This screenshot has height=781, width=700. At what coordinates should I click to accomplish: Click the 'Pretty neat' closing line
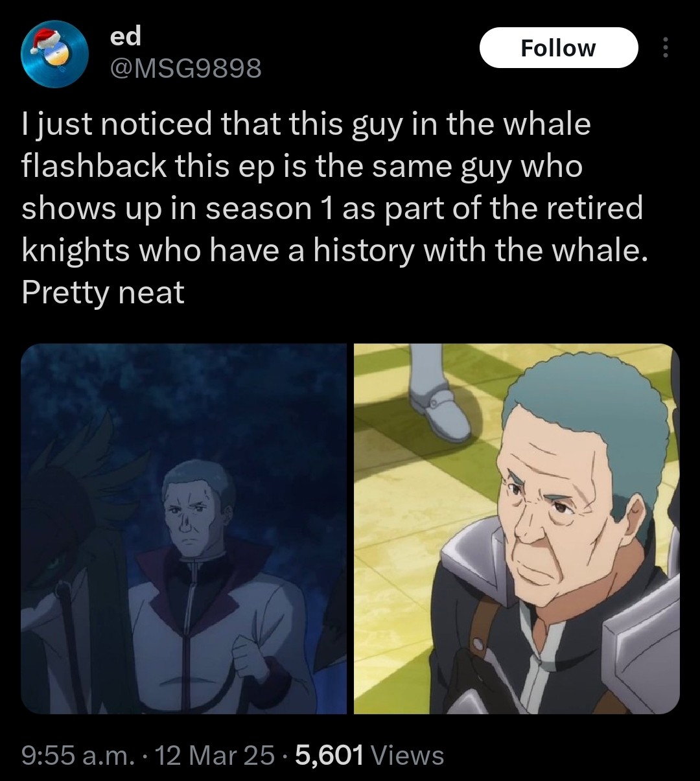coord(103,292)
